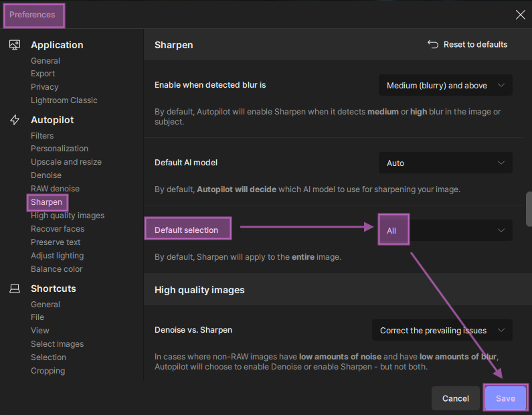This screenshot has width=532, height=415.
Task: Navigate to Recover faces preferences
Action: 58,229
